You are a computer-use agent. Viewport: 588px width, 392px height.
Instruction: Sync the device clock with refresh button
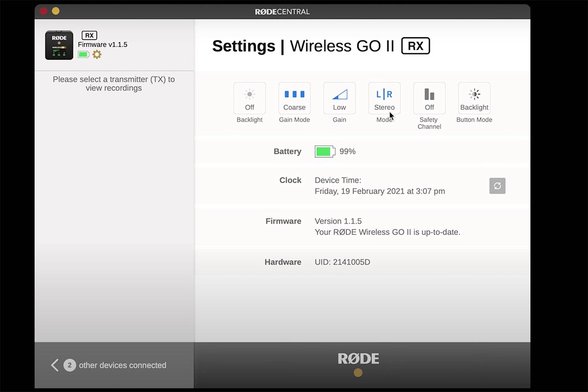click(497, 186)
